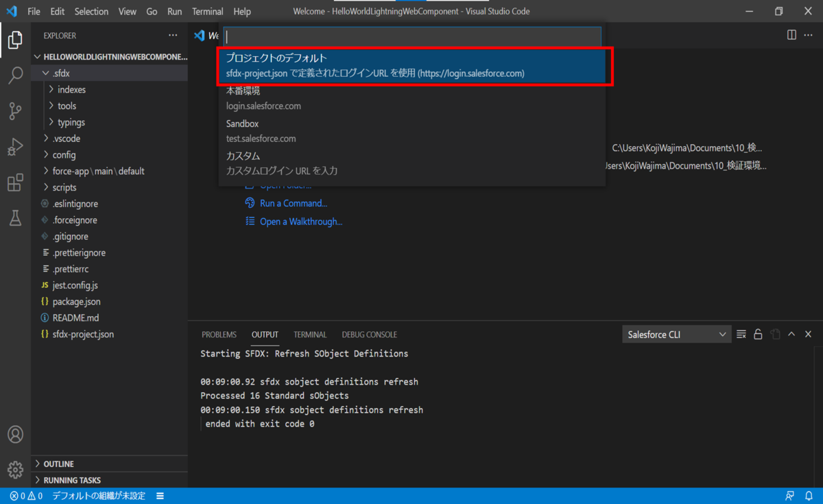Switch to the OUTPUT tab
Viewport: 823px width, 504px height.
[x=265, y=335]
